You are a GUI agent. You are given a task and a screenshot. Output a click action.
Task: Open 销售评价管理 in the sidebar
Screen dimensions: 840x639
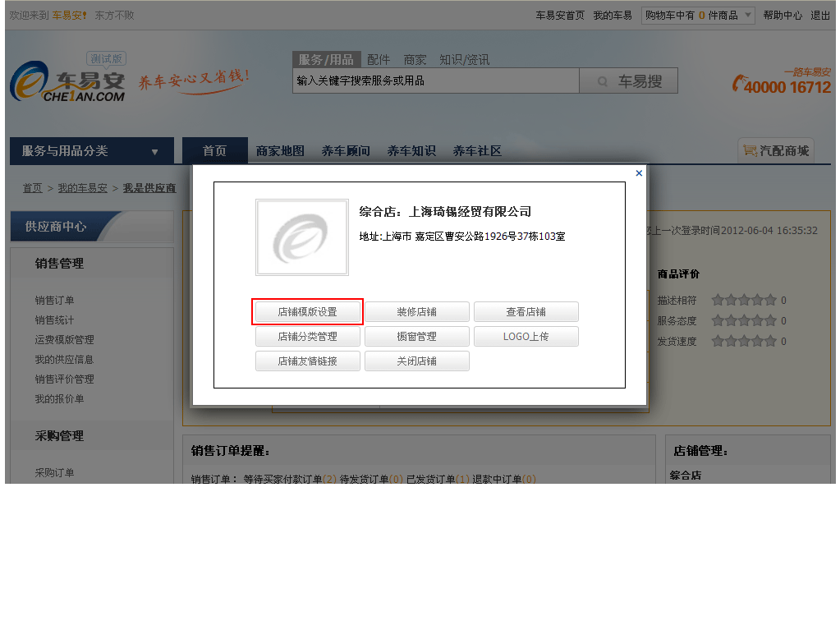(64, 379)
